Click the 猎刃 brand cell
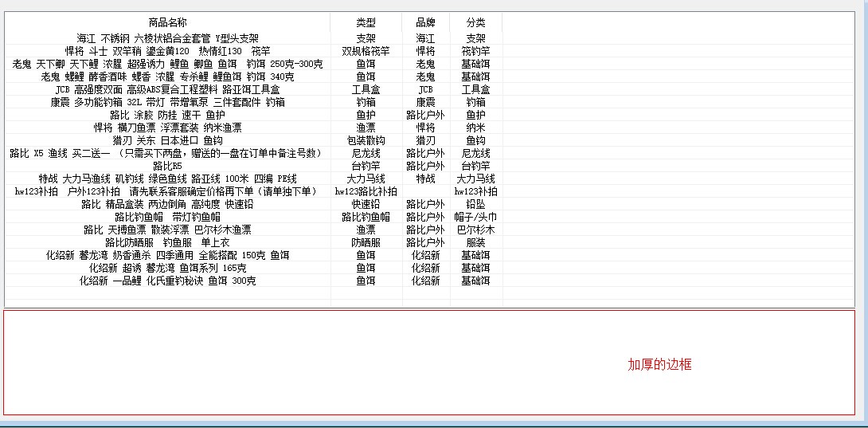The width and height of the screenshot is (868, 428). [426, 140]
